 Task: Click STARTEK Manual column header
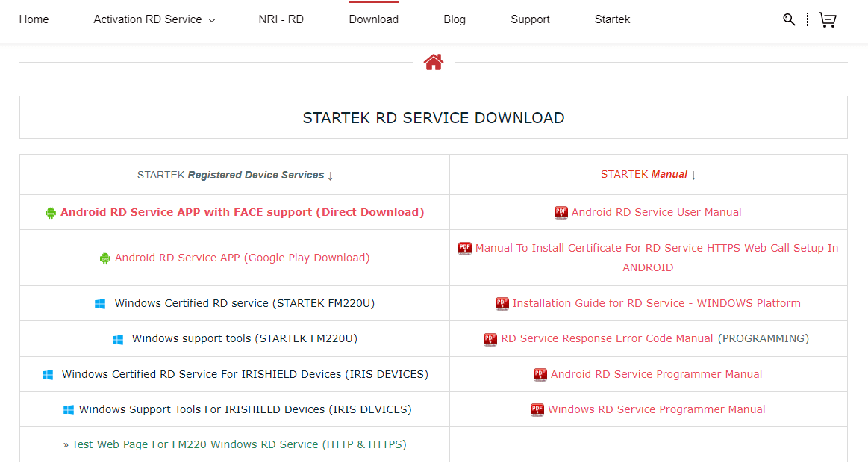pos(649,175)
